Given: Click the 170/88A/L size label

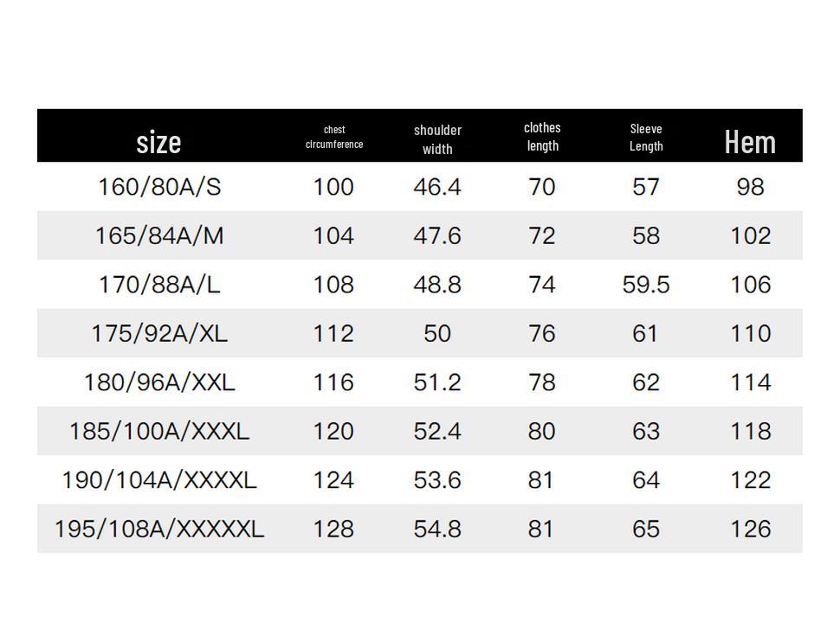Looking at the screenshot, I should pos(159,285).
